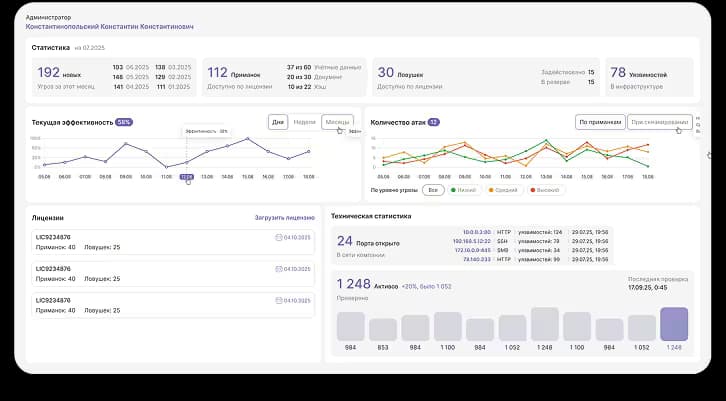The width and height of the screenshot is (726, 401).
Task: Switch efficiency chart to Дни
Action: click(279, 122)
